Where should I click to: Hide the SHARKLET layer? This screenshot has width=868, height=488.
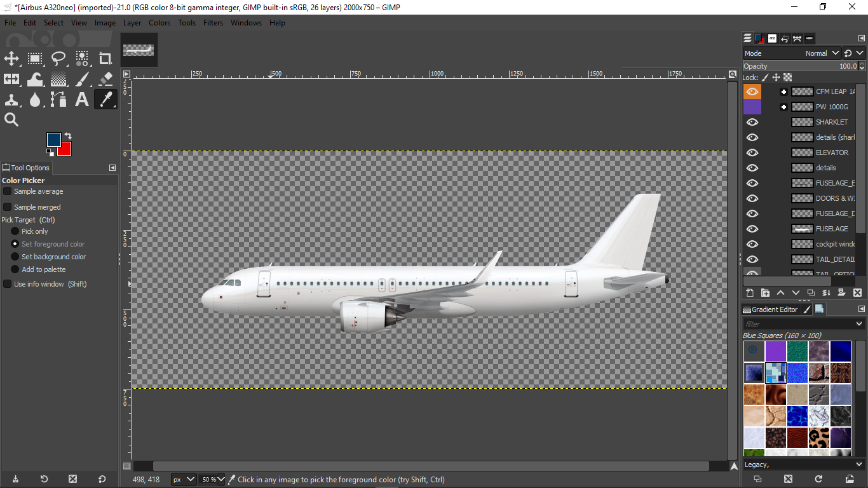coord(752,122)
